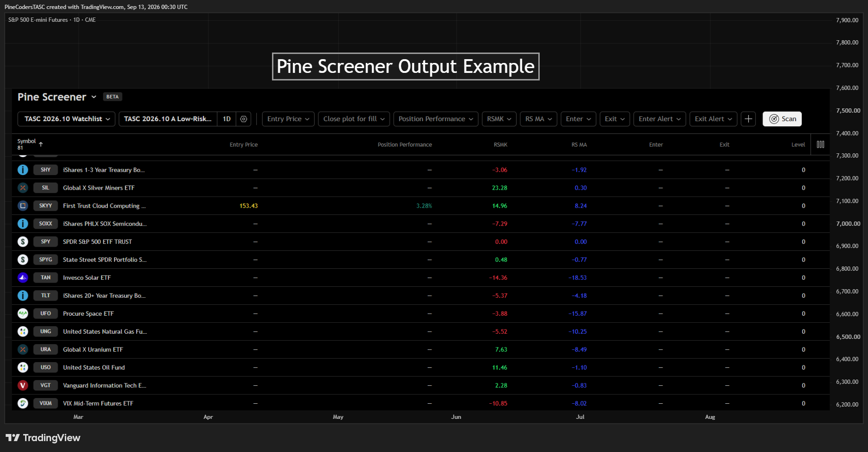The width and height of the screenshot is (868, 452).
Task: Open column layout settings icon
Action: (x=820, y=144)
